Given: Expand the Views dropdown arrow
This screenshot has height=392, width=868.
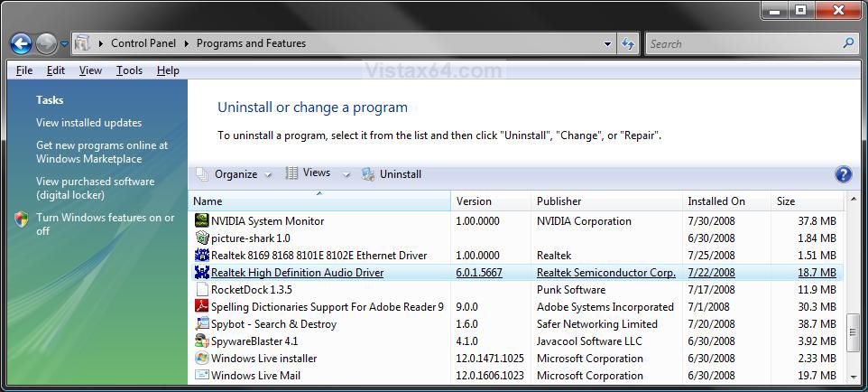Looking at the screenshot, I should tap(346, 174).
